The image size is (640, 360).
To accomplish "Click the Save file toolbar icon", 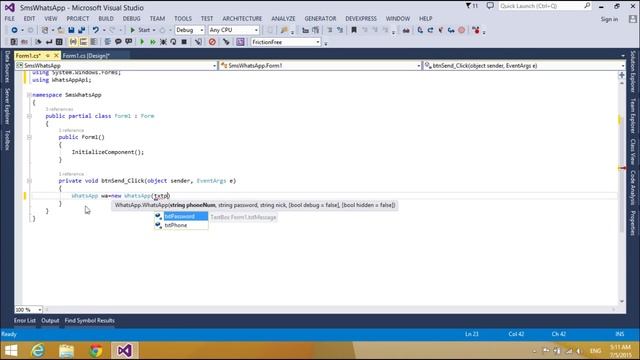I will point(71,30).
